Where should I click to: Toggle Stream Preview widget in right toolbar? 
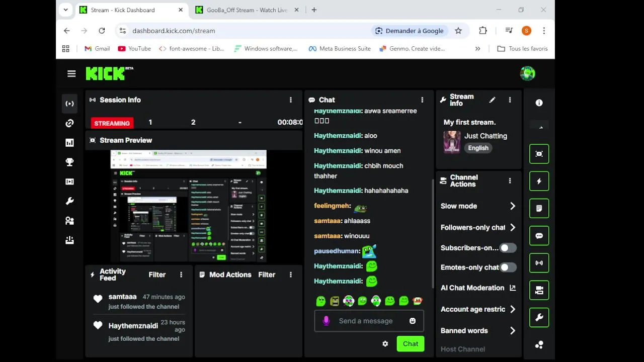(x=539, y=154)
